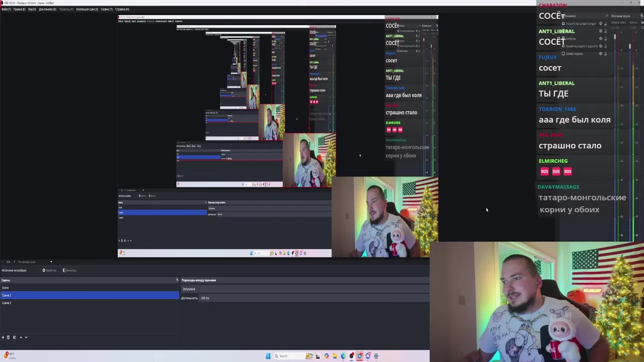Open the Вид (V) menu

click(x=32, y=9)
